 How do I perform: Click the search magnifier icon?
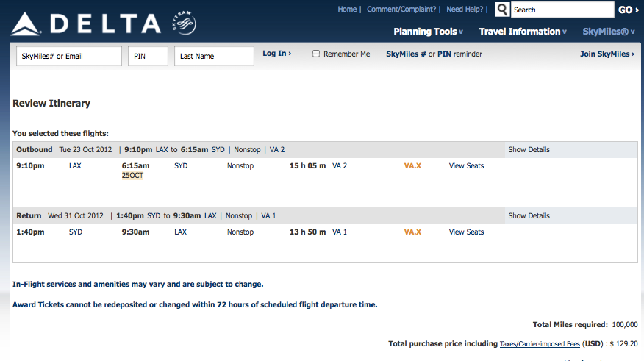[x=502, y=10]
